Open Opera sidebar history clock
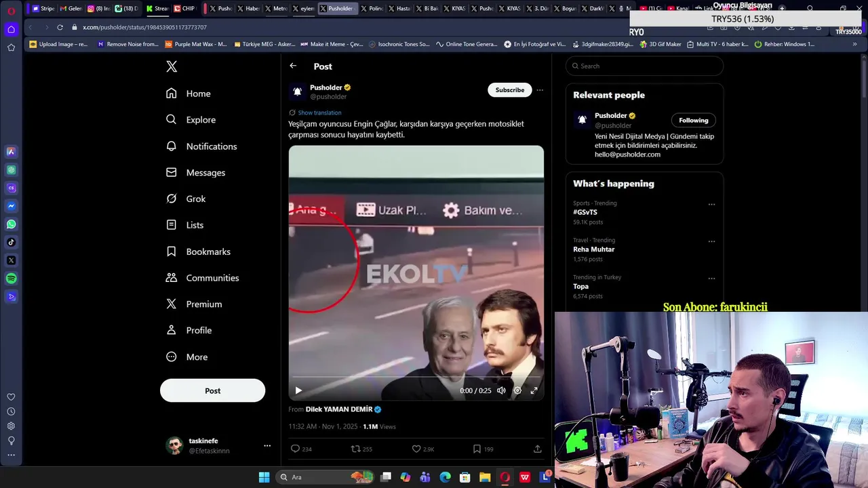The image size is (868, 488). pyautogui.click(x=11, y=411)
